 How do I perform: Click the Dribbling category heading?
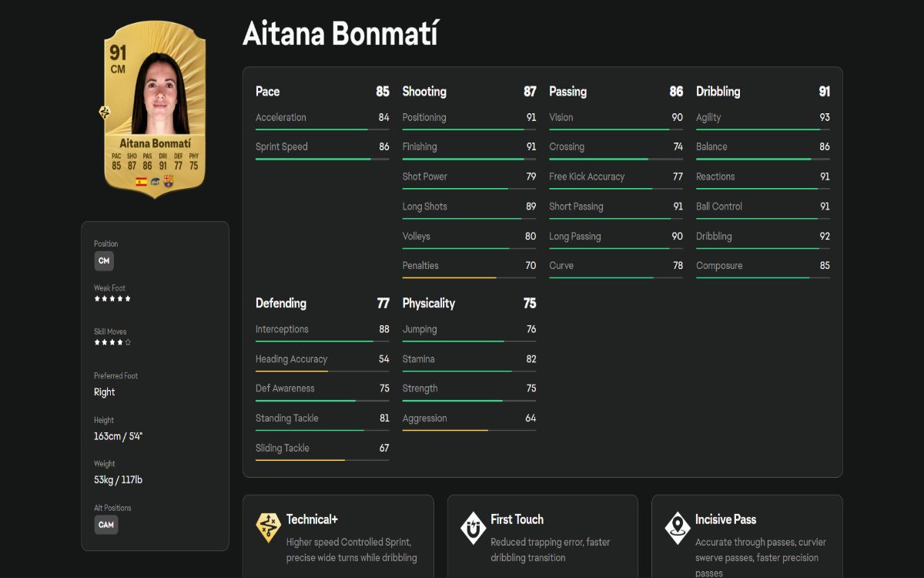coord(718,91)
